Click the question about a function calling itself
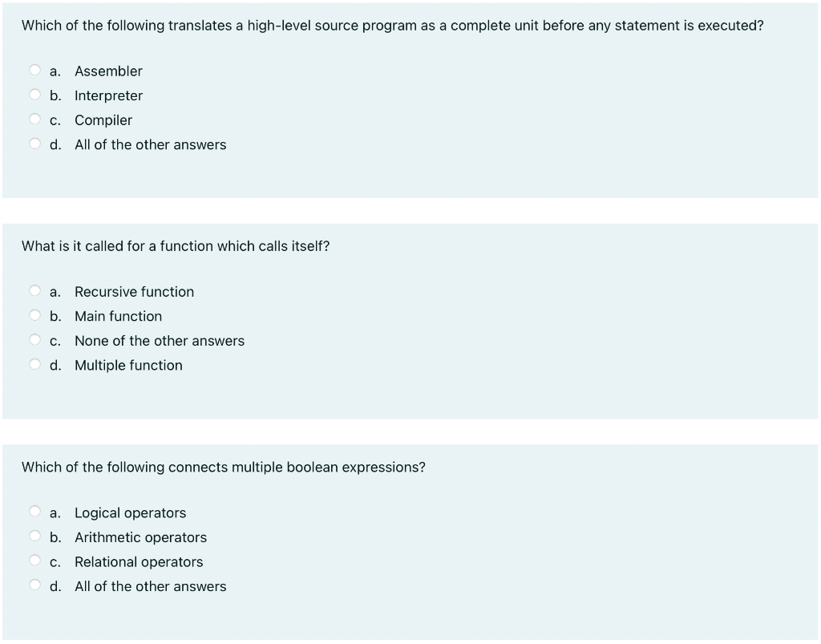The height and width of the screenshot is (644, 821). [x=175, y=246]
